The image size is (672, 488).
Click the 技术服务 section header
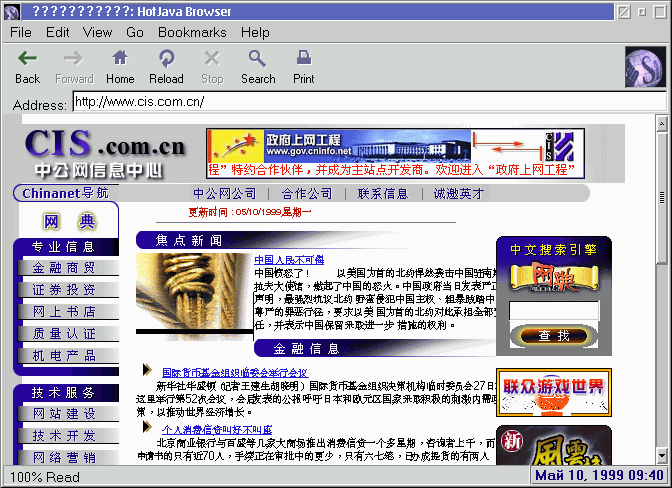tap(66, 392)
